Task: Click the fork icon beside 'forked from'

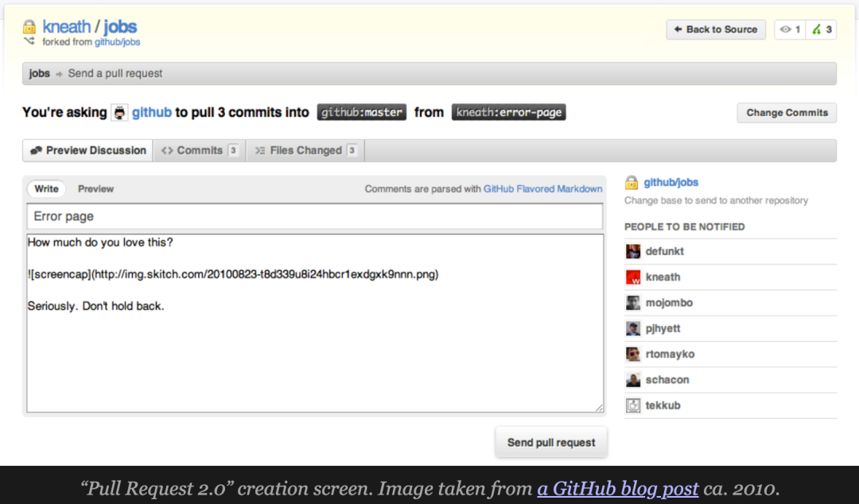Action: point(29,41)
